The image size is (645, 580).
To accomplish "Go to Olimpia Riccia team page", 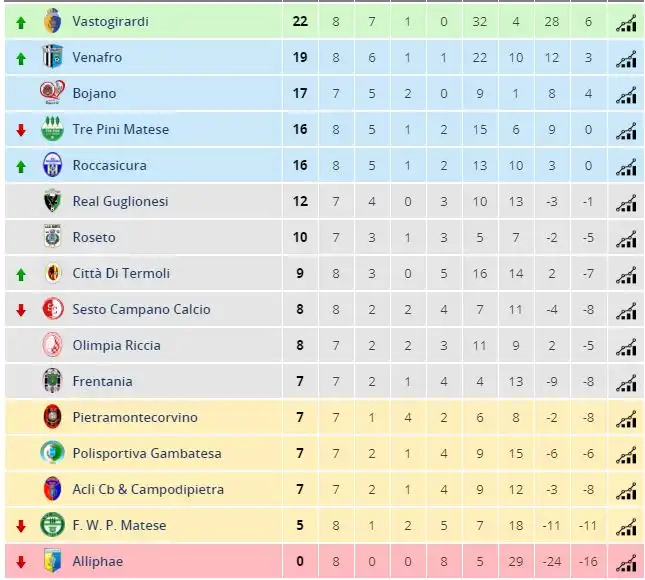I will (116, 345).
